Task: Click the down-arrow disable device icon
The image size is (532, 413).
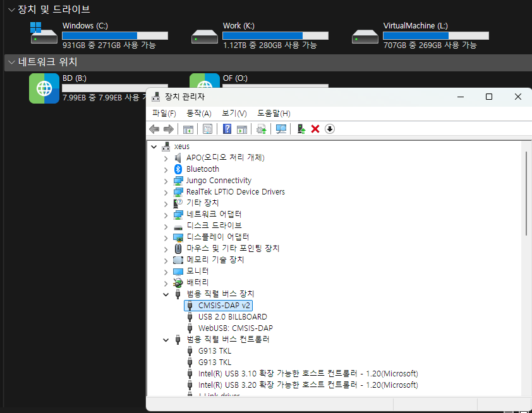Action: [329, 129]
